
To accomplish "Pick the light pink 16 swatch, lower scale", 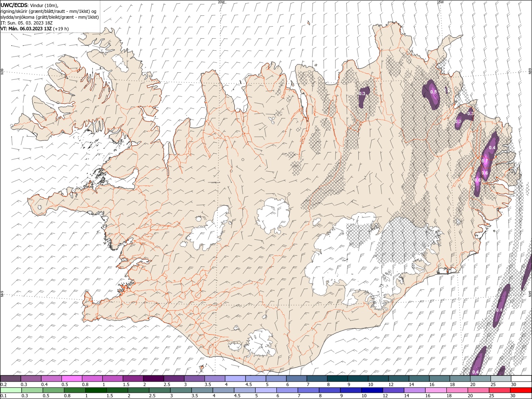I will [436, 390].
